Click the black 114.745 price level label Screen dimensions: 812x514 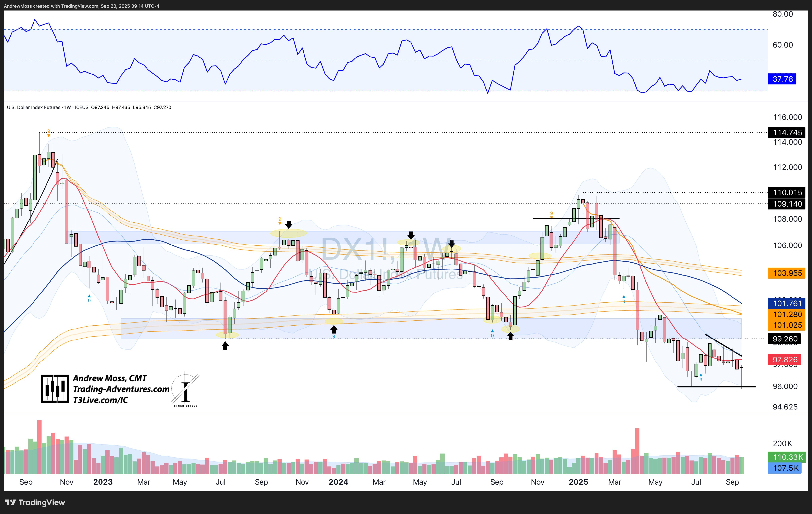pos(787,132)
